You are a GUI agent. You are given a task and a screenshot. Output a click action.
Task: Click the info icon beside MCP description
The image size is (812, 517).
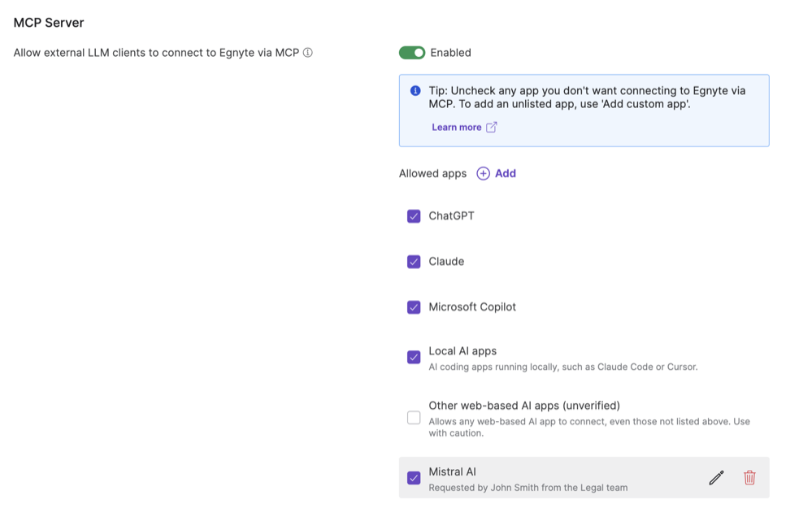coord(308,53)
